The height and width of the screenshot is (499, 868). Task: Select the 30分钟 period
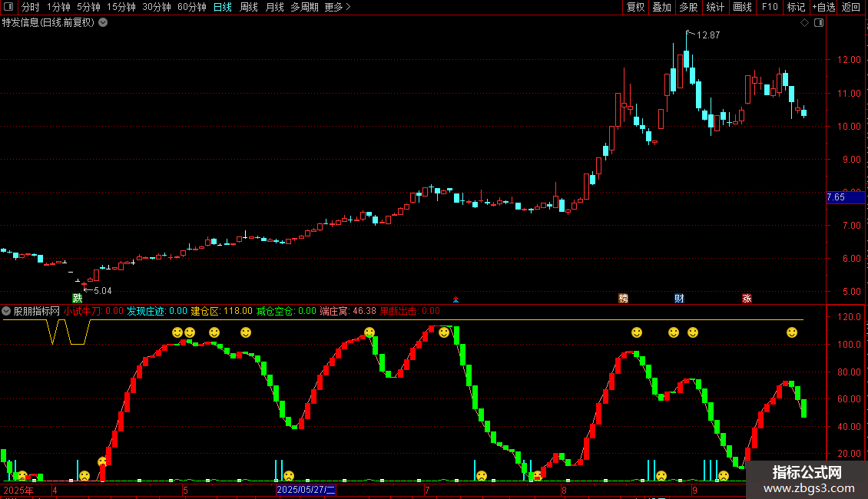coord(157,7)
